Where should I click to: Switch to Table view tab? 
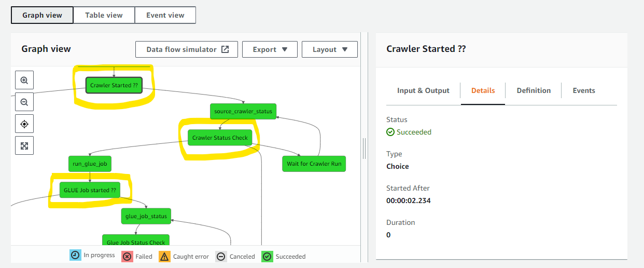coord(104,15)
